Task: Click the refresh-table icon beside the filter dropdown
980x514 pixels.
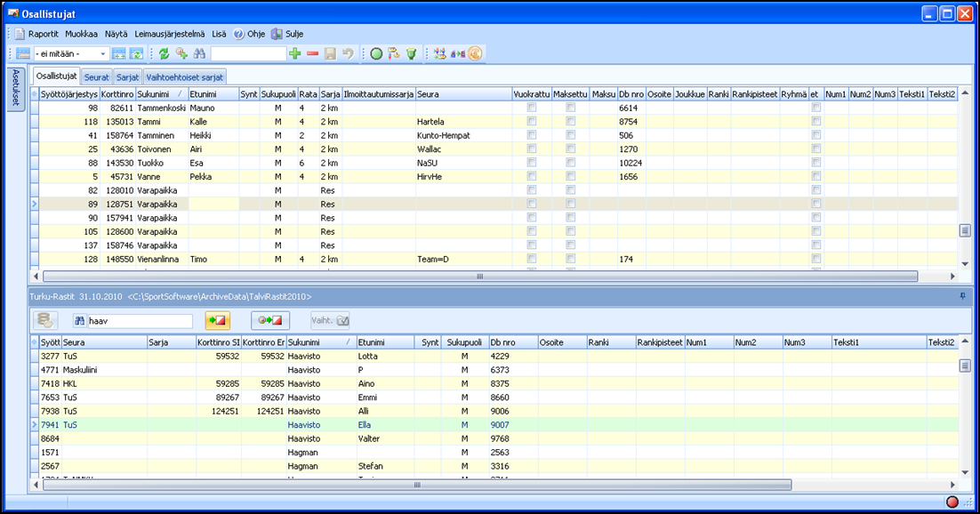Action: coord(136,53)
